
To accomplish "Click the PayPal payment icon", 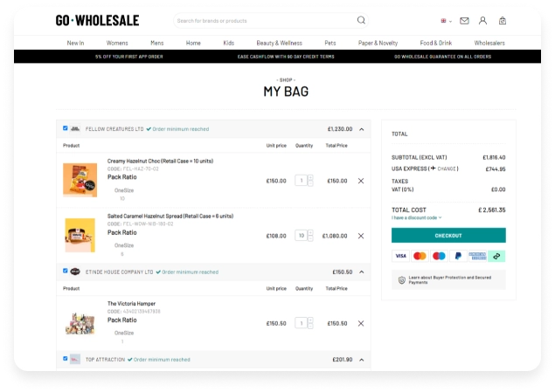I will coord(458,256).
